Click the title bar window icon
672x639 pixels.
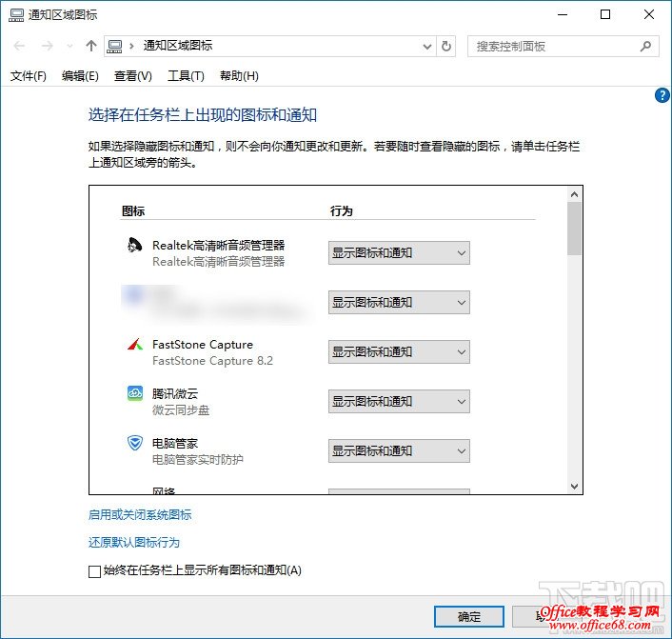pos(16,15)
